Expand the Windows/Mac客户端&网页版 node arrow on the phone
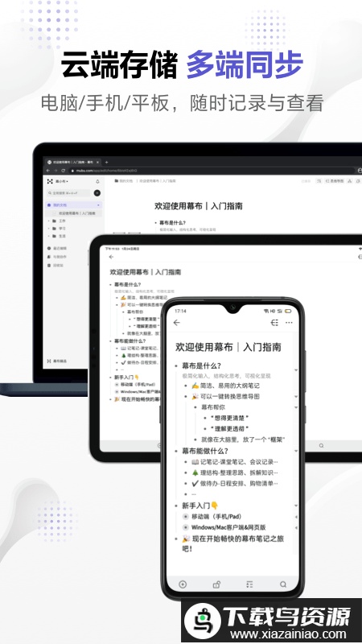362x644 pixels. tap(296, 527)
